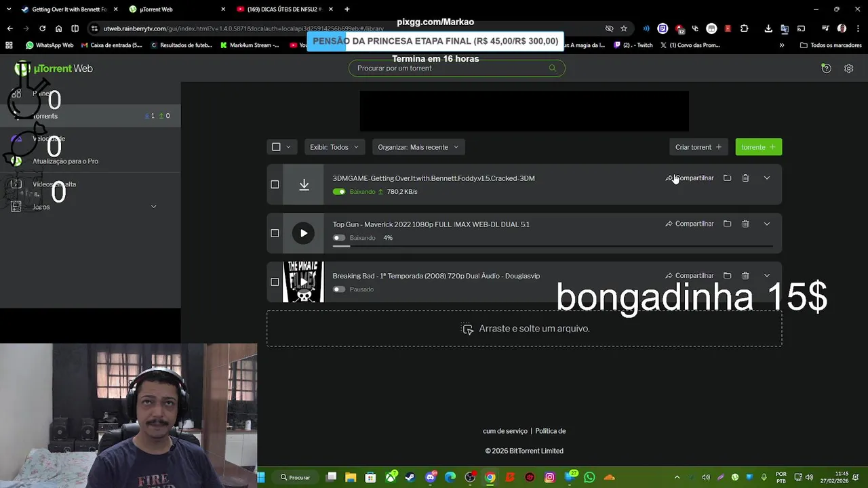Click the Arraste e solte um arquivo zone
The image size is (868, 488).
pyautogui.click(x=524, y=329)
